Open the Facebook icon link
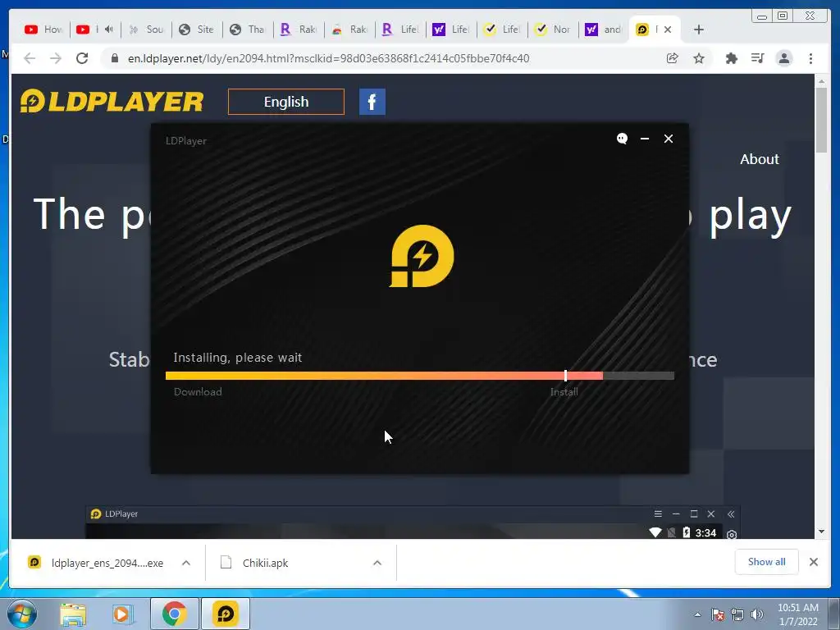This screenshot has height=630, width=840. point(372,102)
